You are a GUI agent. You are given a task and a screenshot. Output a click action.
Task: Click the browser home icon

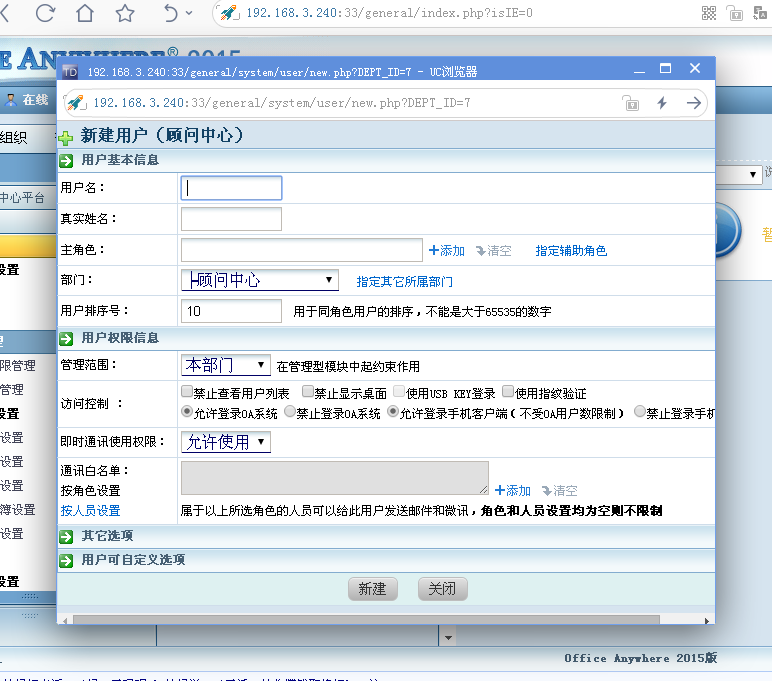coord(85,13)
